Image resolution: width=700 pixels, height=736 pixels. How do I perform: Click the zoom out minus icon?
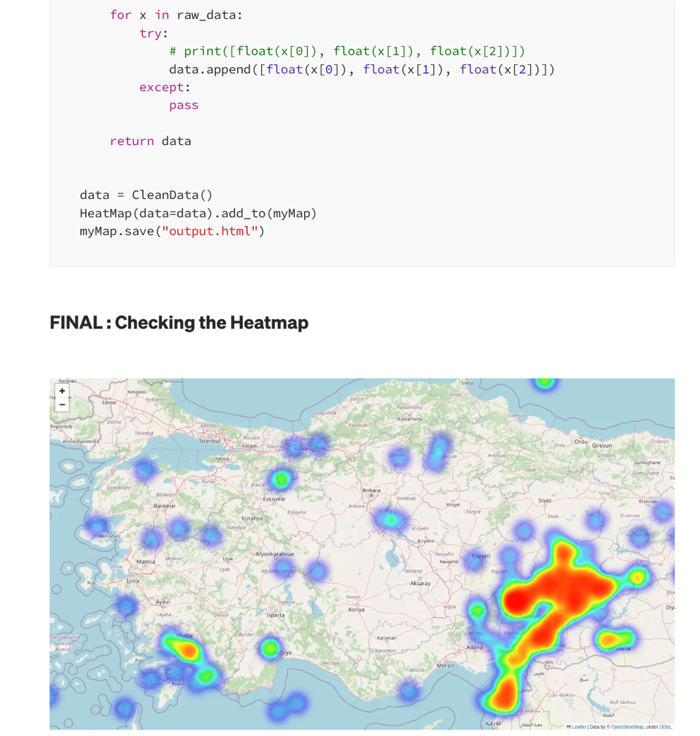tap(62, 403)
